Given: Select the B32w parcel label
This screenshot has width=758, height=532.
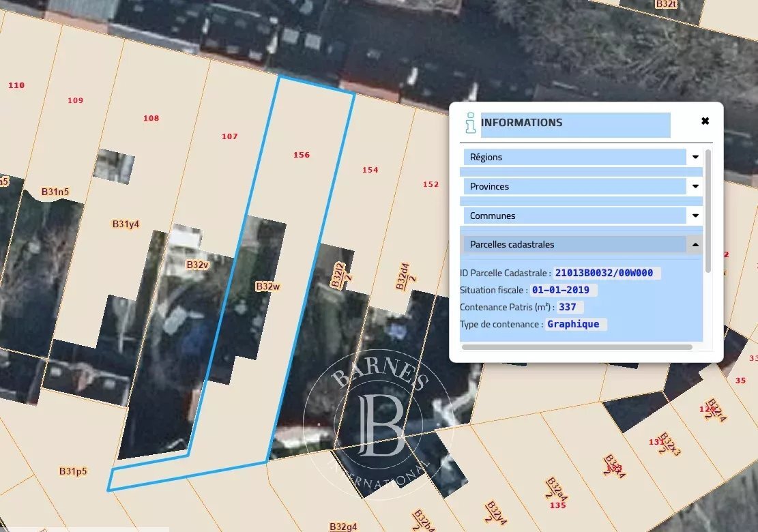Looking at the screenshot, I should click(267, 286).
